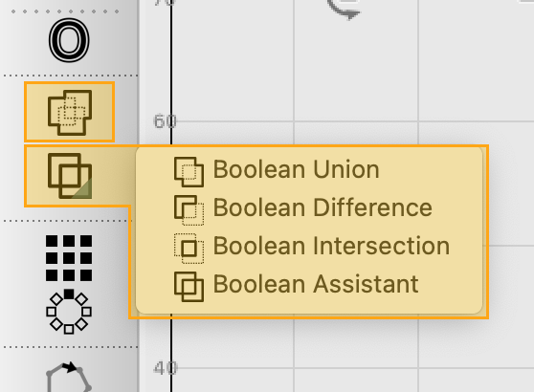Select the polygon path direction tool
Viewport: 534px width, 392px height.
(x=69, y=377)
